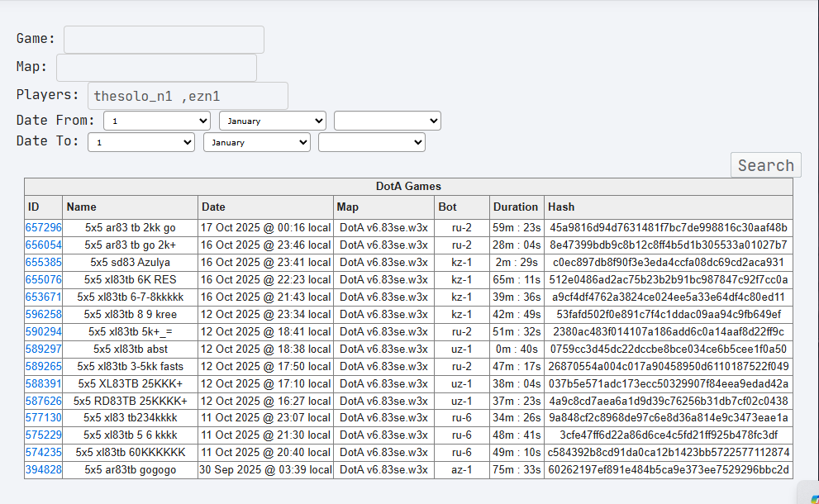Click the Game input field
This screenshot has width=819, height=504.
[x=164, y=40]
